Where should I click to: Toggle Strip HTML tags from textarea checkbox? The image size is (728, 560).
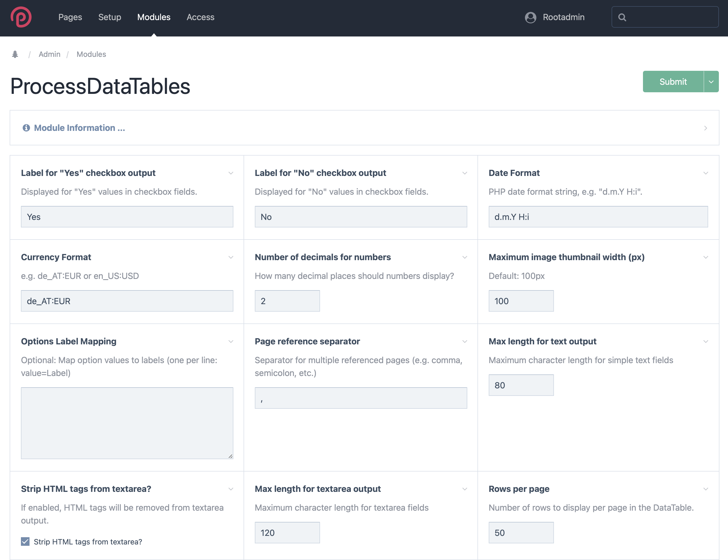[25, 542]
